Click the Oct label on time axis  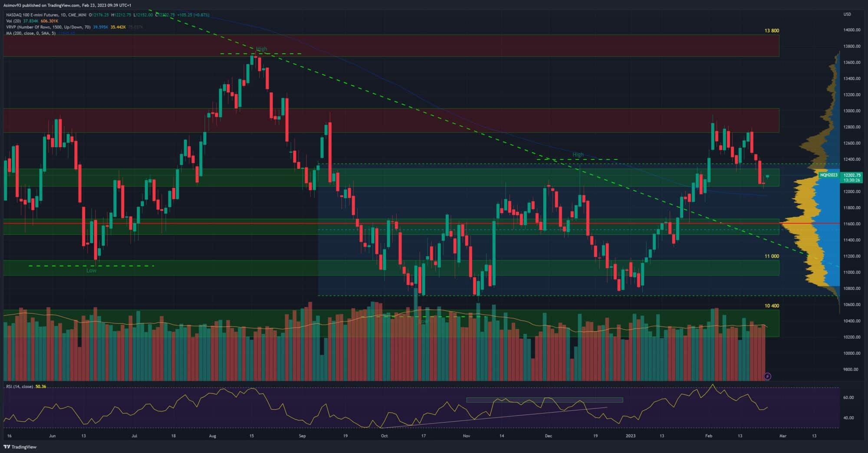384,436
